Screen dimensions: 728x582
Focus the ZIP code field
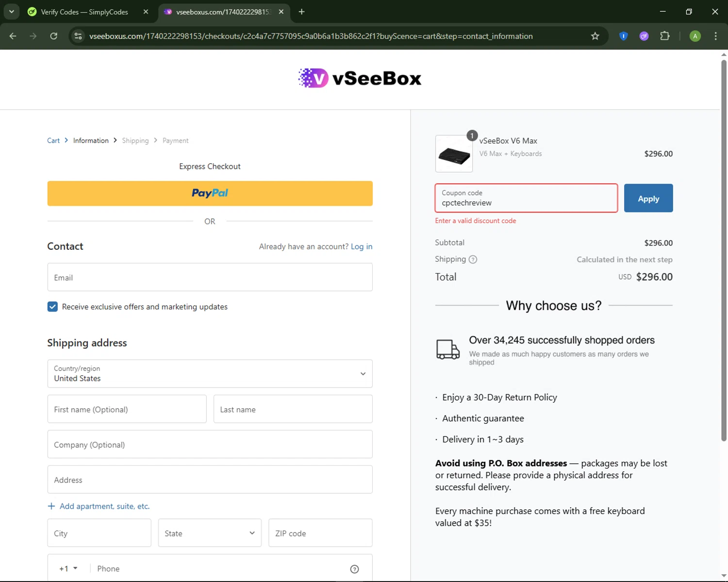point(320,533)
